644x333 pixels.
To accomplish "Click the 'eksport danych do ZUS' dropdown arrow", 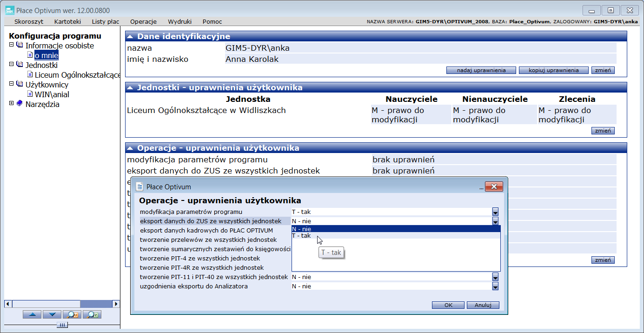I will [x=495, y=221].
